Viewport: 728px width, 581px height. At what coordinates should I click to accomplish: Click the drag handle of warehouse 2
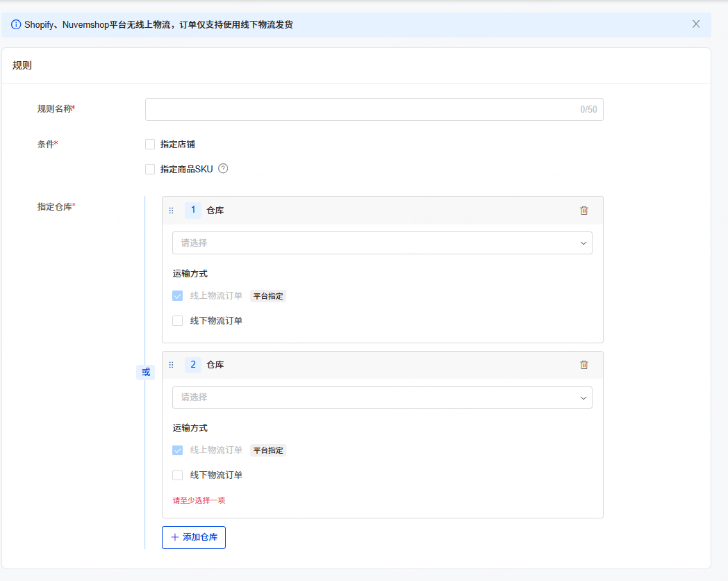172,365
